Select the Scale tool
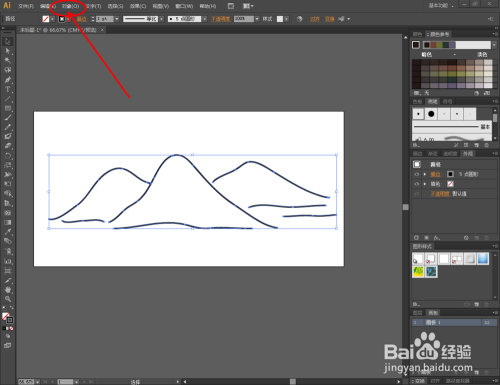The width and height of the screenshot is (500, 385). click(x=8, y=165)
